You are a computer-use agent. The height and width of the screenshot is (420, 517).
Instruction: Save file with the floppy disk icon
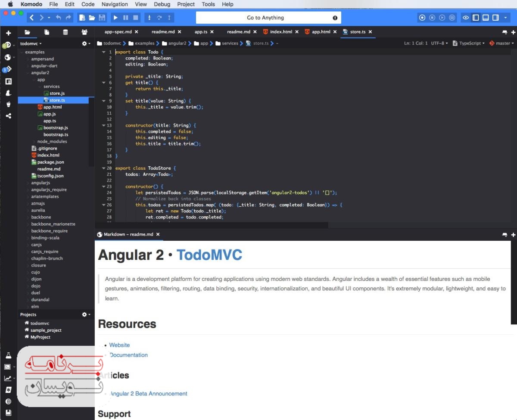102,18
